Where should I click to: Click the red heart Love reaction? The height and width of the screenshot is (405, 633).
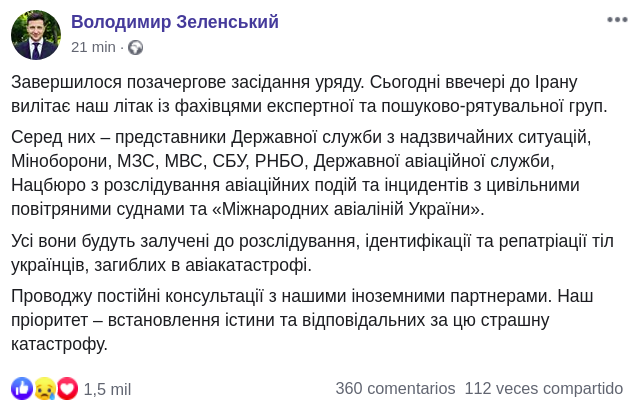point(67,388)
